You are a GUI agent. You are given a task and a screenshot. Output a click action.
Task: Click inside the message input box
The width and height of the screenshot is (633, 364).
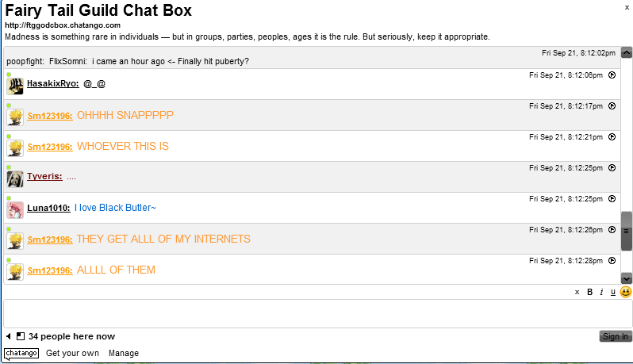pos(317,313)
